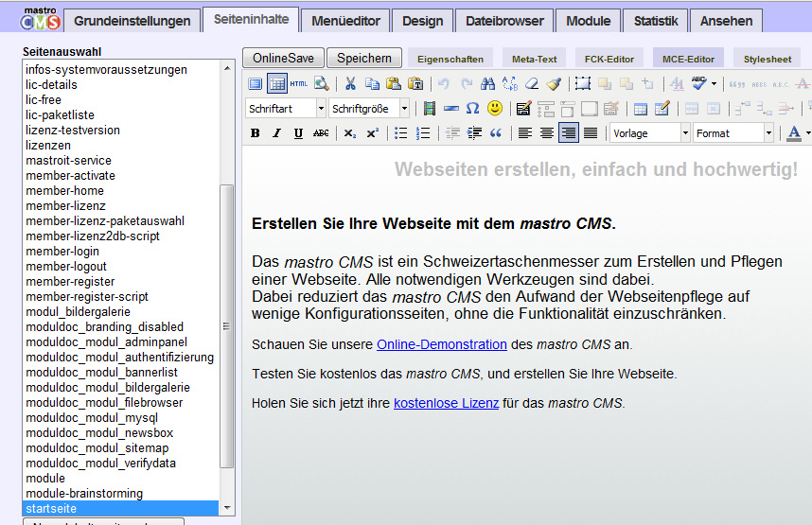
Task: Click Seitenauswahl list scrollbar down arrow
Action: tap(227, 508)
